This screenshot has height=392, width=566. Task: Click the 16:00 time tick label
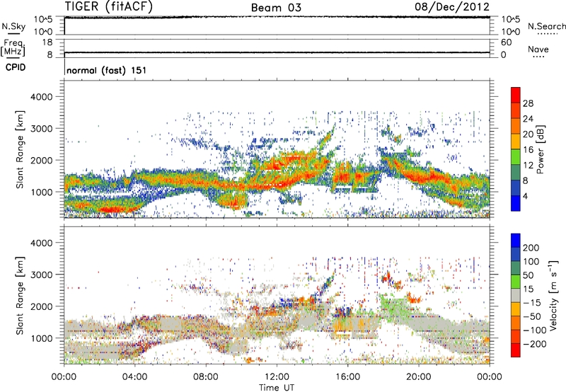[x=347, y=377]
